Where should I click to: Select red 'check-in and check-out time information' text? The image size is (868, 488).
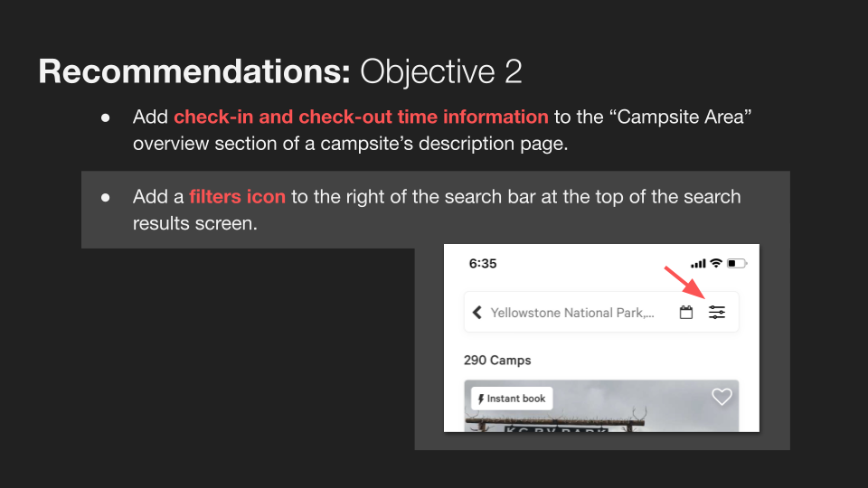(361, 117)
